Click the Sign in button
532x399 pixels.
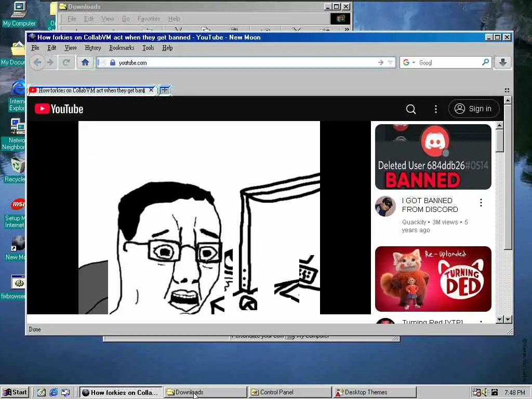(x=474, y=109)
